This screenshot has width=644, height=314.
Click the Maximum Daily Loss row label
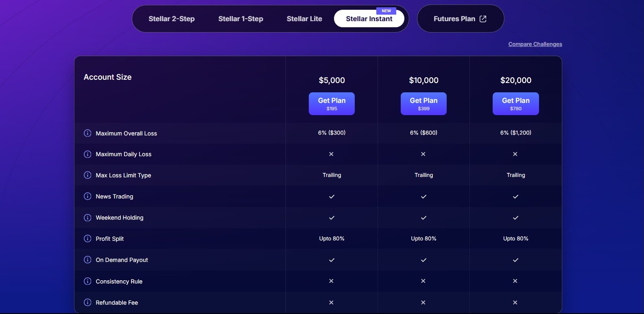(123, 154)
